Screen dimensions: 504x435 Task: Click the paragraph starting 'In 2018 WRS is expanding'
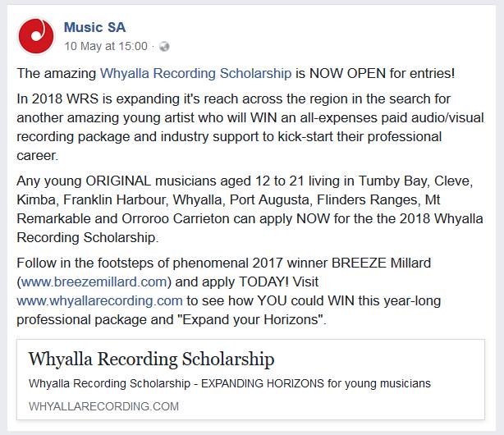250,127
